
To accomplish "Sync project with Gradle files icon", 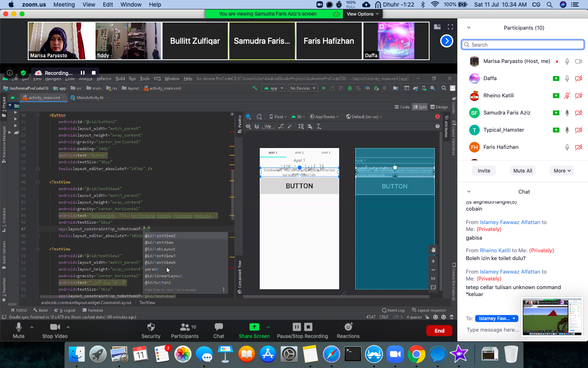I will click(415, 88).
